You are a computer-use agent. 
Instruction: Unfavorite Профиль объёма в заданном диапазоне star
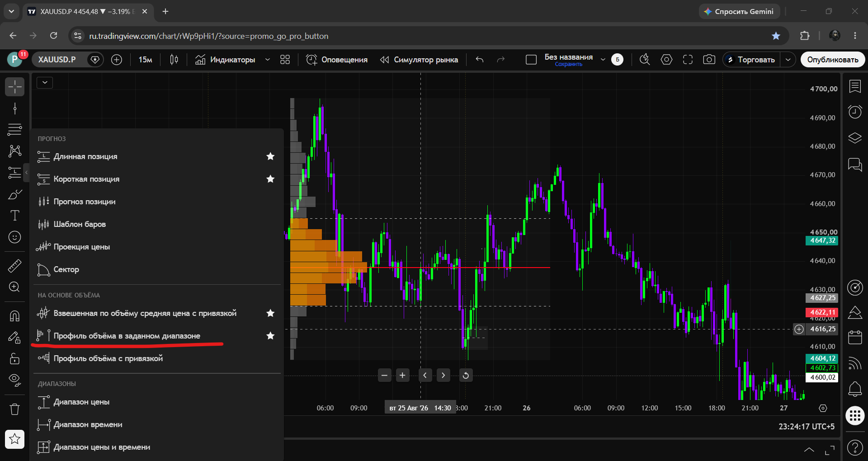(x=270, y=336)
